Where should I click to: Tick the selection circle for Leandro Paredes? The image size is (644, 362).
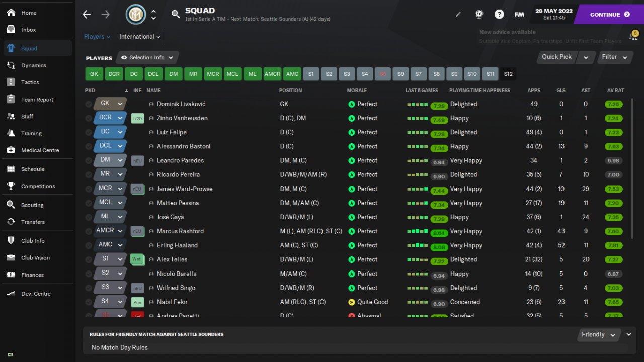tap(89, 160)
